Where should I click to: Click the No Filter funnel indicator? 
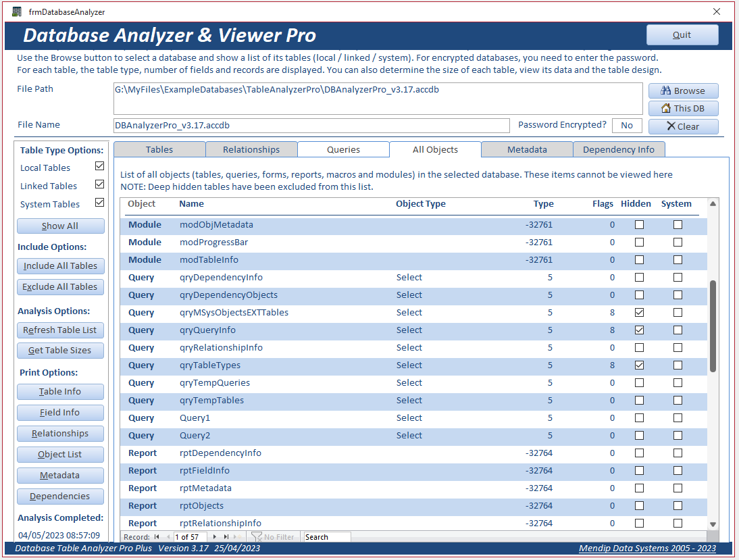coord(273,537)
